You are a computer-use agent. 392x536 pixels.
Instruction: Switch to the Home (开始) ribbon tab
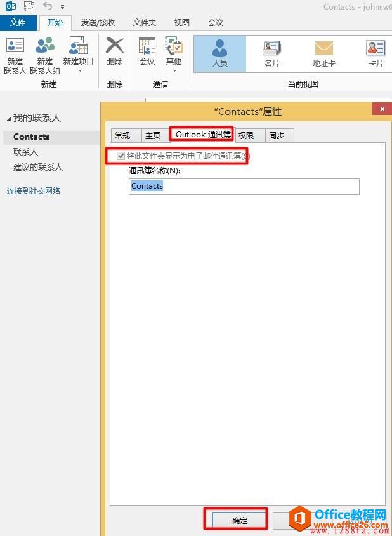55,23
